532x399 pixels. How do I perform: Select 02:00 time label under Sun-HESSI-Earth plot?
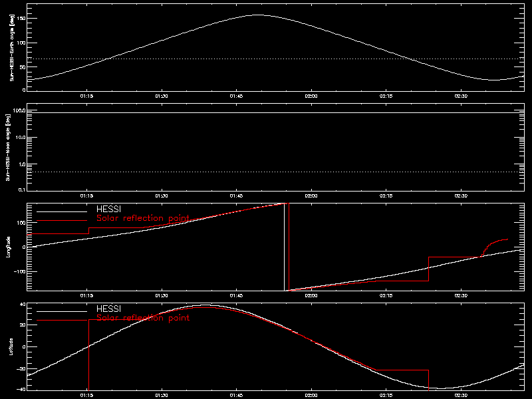pyautogui.click(x=311, y=96)
